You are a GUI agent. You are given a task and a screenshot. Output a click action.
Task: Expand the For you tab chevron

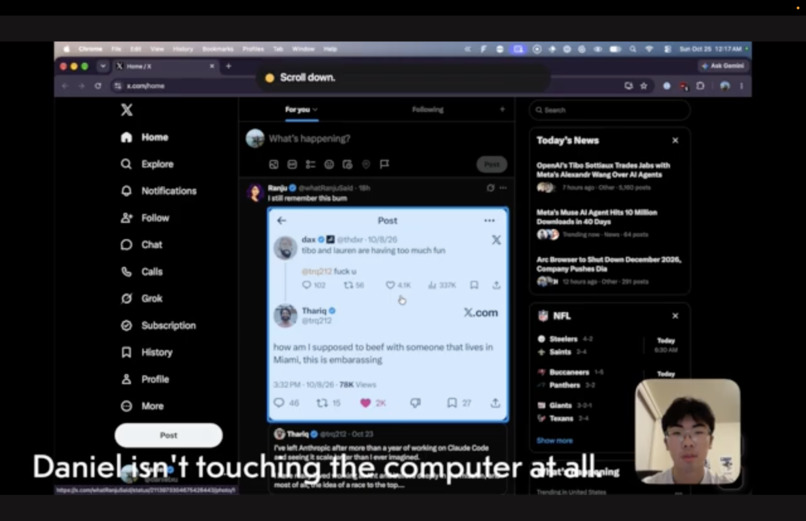pos(315,109)
